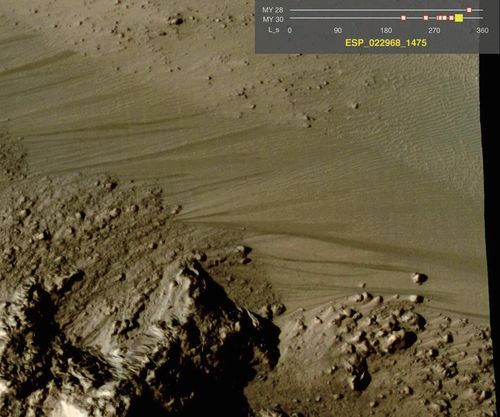Click the isolated large boulder on the smooth slope
This screenshot has width=500, height=417.
(419, 278)
